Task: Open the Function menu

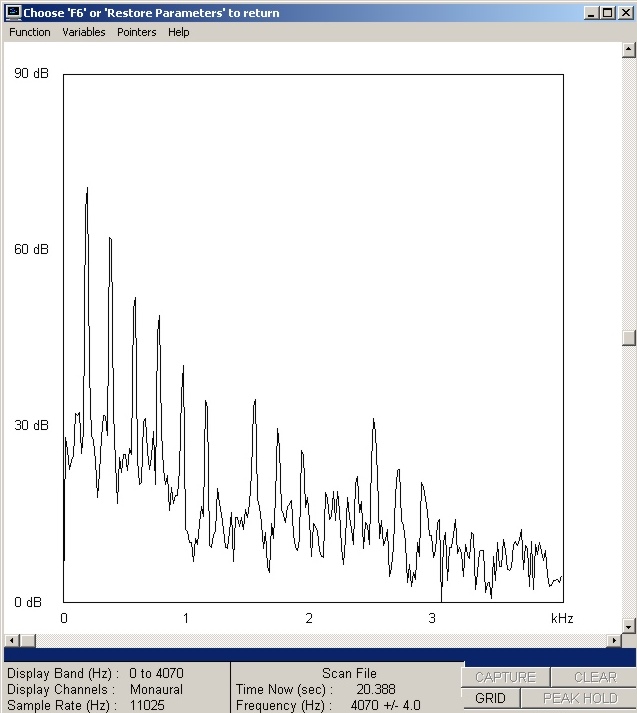Action: click(x=30, y=32)
